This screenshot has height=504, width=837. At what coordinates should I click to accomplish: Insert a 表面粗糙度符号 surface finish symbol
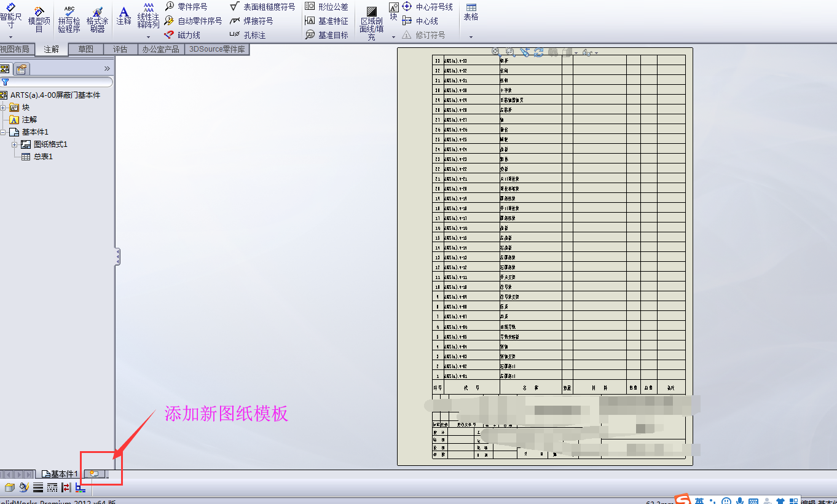pos(262,7)
